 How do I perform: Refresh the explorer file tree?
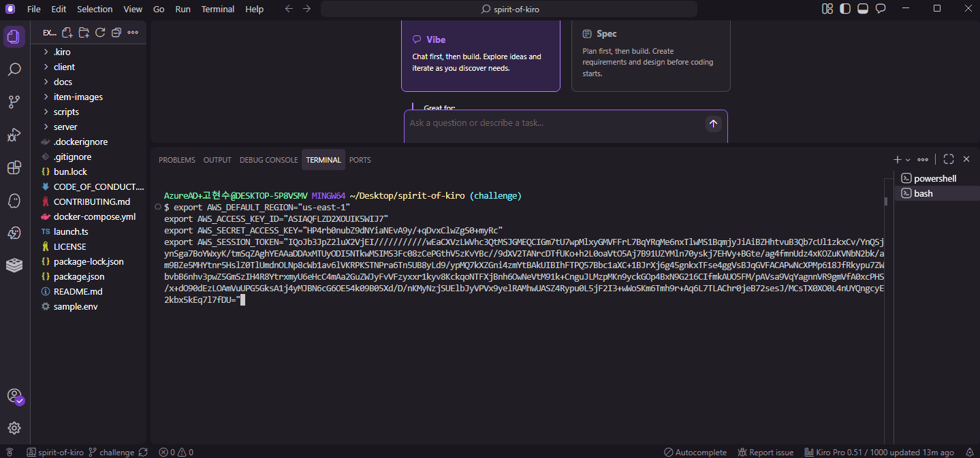pyautogui.click(x=100, y=33)
